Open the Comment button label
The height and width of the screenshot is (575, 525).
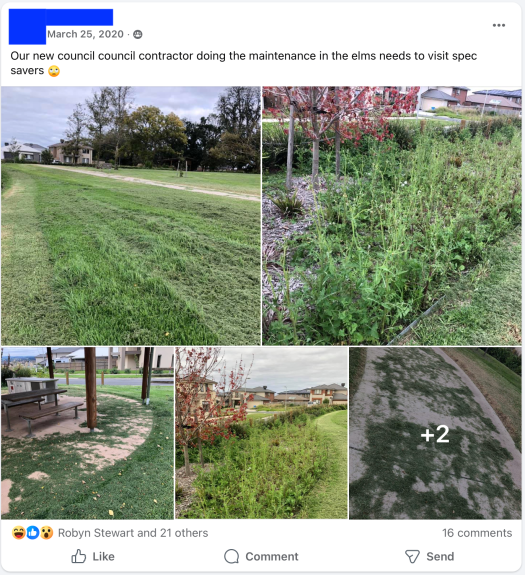[x=272, y=556]
